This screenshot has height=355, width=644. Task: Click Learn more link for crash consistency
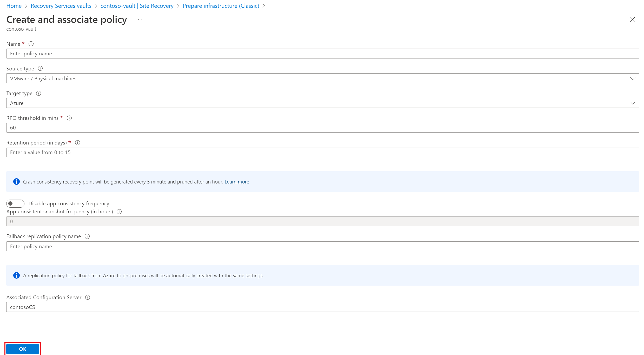coord(237,181)
